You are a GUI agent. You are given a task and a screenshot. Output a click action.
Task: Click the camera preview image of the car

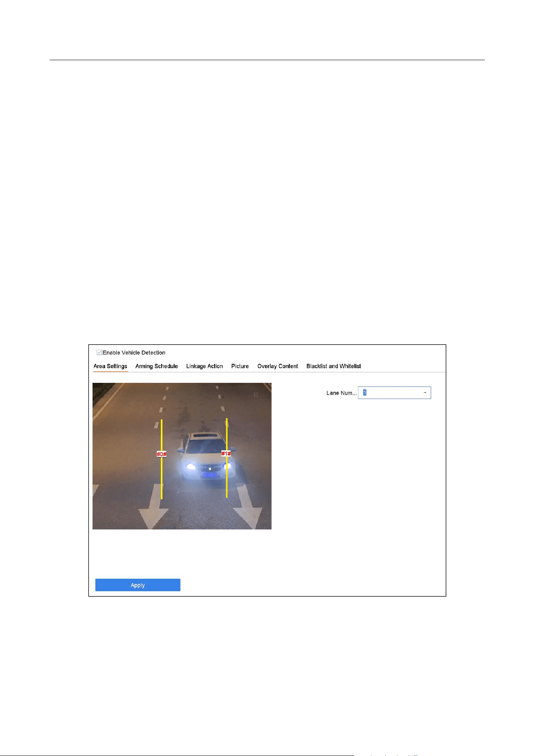tap(182, 456)
